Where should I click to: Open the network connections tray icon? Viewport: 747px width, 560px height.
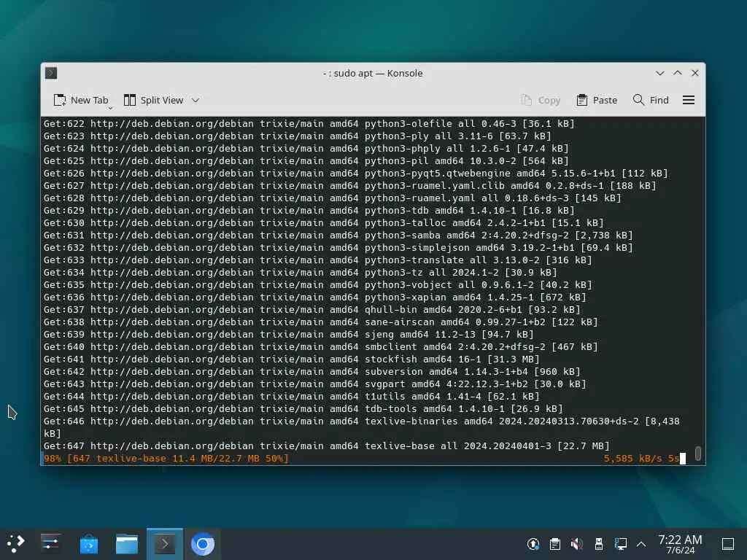[x=621, y=544]
